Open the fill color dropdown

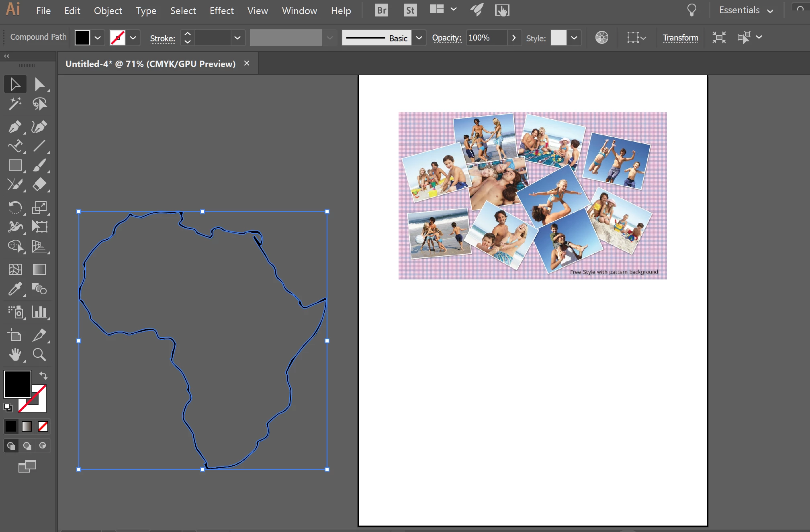click(x=98, y=38)
